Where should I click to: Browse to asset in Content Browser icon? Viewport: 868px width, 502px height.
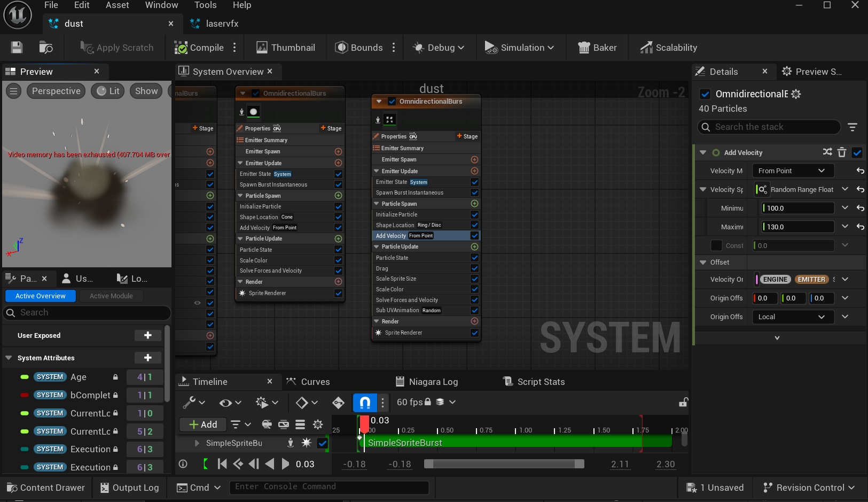[46, 48]
